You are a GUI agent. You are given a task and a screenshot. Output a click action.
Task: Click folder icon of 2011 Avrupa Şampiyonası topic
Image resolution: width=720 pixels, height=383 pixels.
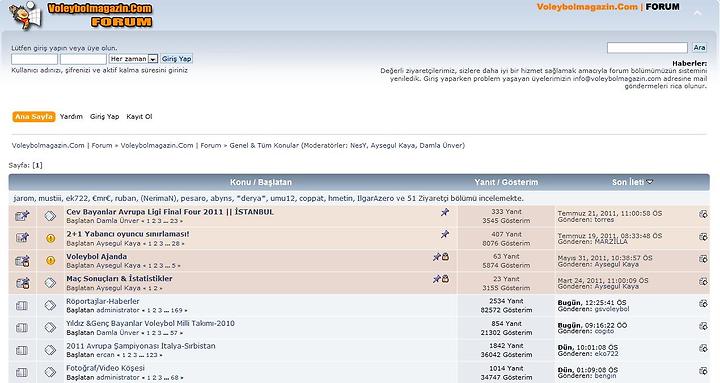click(22, 350)
